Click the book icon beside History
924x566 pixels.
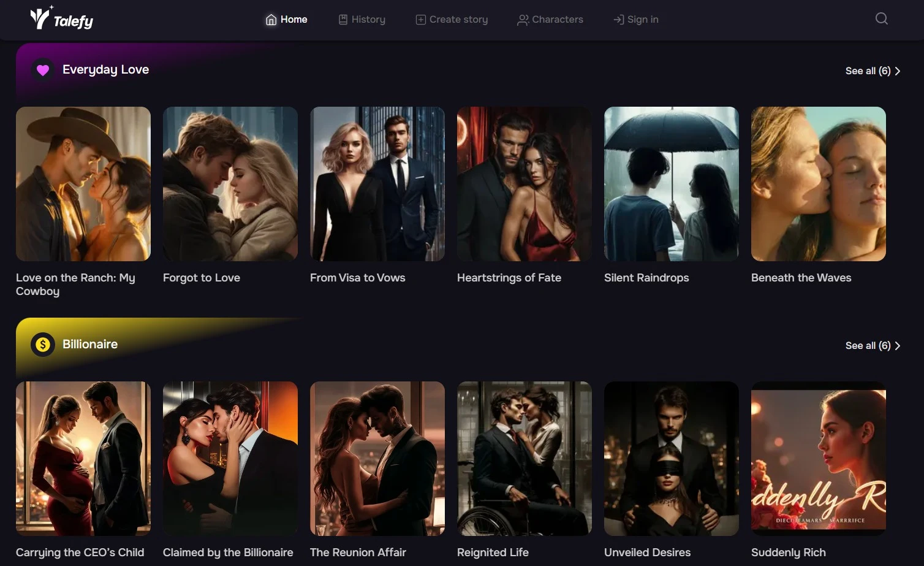pos(343,20)
